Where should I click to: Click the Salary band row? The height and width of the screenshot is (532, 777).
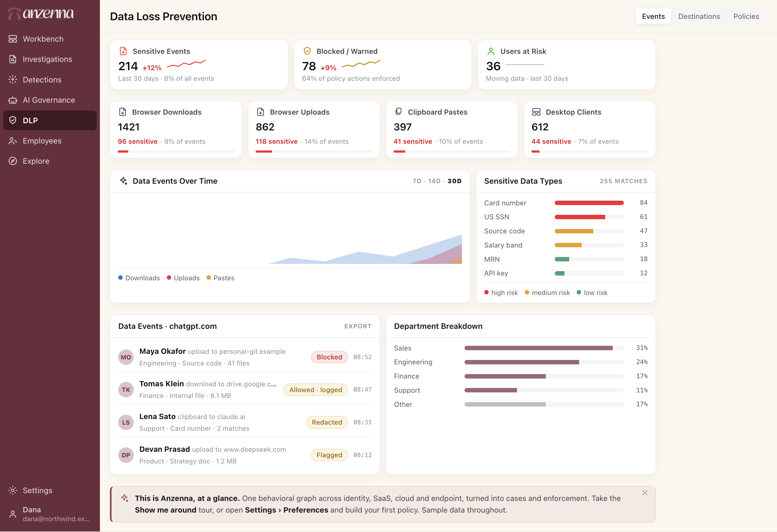pyautogui.click(x=566, y=245)
